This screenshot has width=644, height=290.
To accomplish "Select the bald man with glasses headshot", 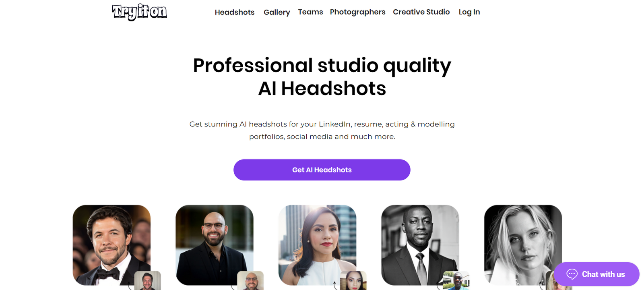I will (x=215, y=245).
